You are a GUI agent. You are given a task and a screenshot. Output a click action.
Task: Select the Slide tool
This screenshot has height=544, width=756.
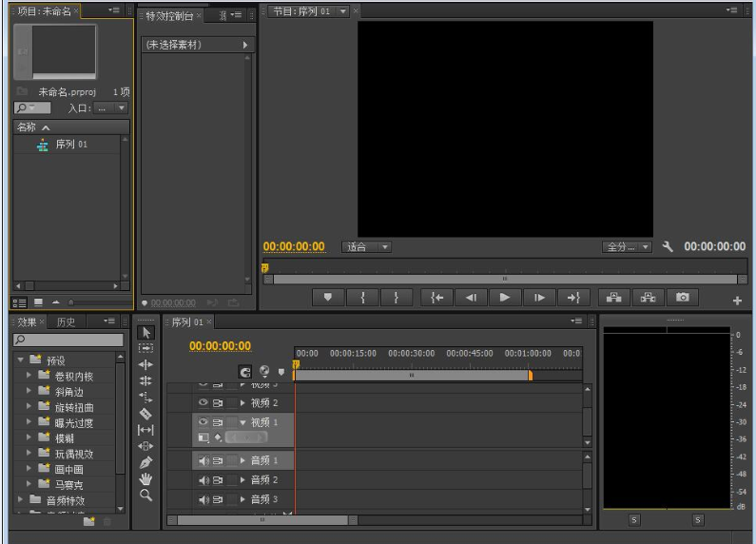pyautogui.click(x=146, y=446)
